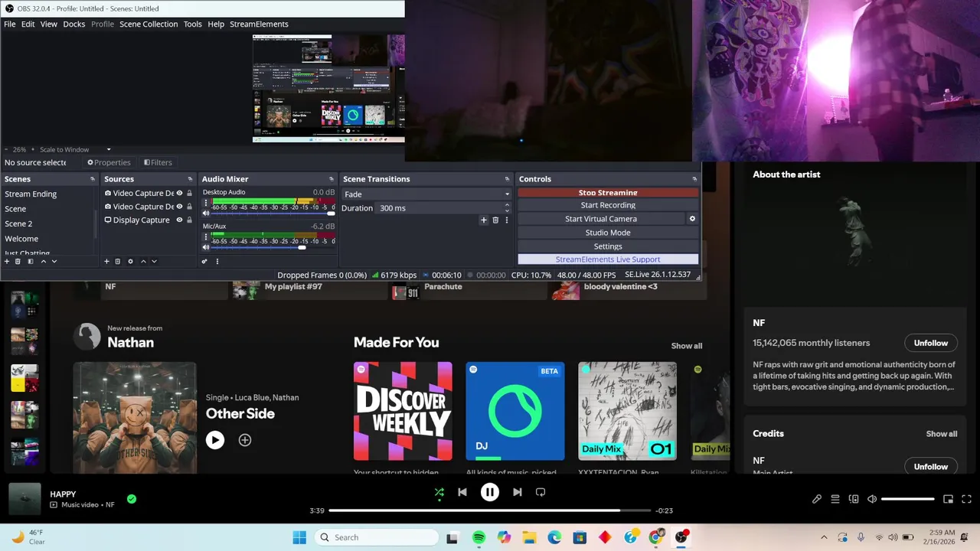Open Spotify miniplayer icon
This screenshot has width=980, height=551.
(x=948, y=499)
